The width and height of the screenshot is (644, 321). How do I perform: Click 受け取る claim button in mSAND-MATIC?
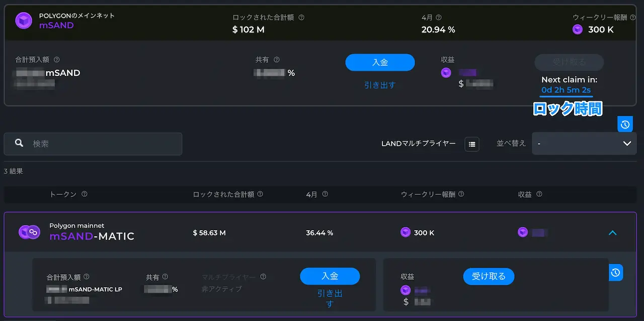pyautogui.click(x=488, y=276)
